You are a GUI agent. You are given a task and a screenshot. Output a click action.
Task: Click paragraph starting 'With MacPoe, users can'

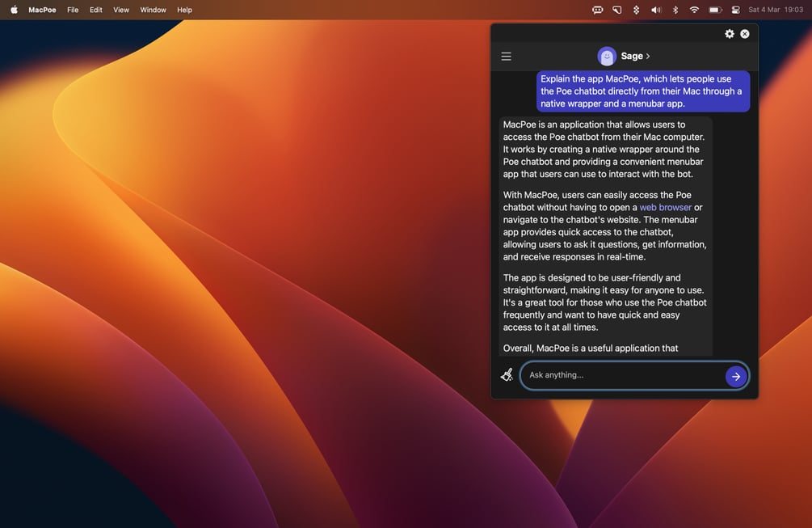[605, 226]
